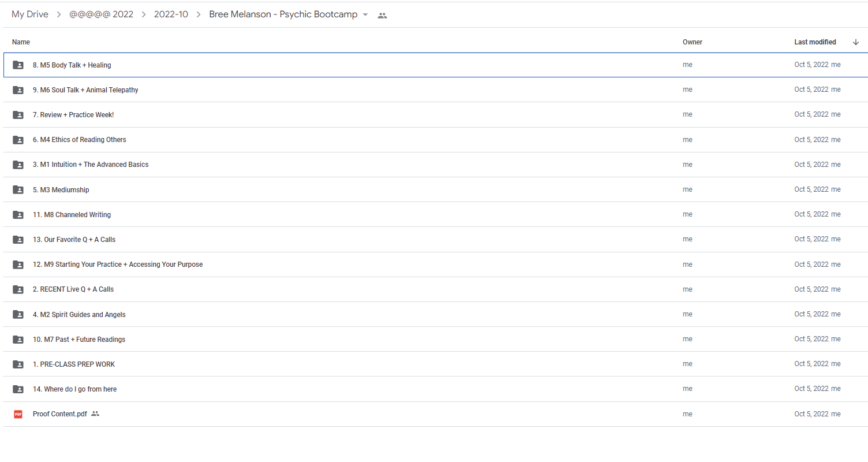Click the Oct 5, 2022 date for 5. M3 Mediumship
The image size is (868, 462).
pyautogui.click(x=811, y=189)
